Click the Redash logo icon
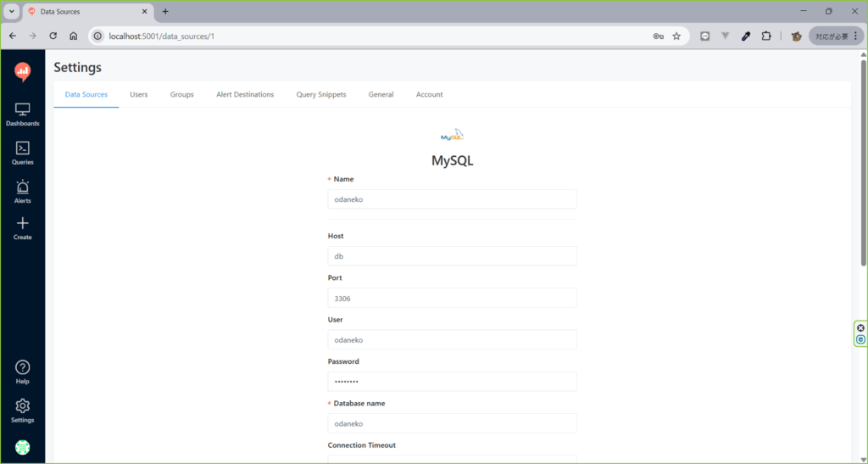868x464 pixels. tap(23, 73)
